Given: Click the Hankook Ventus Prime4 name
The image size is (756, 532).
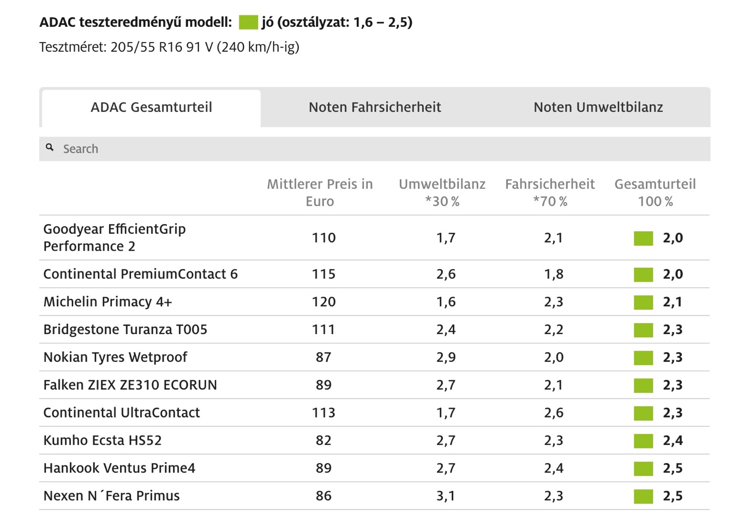Looking at the screenshot, I should click(x=119, y=468).
